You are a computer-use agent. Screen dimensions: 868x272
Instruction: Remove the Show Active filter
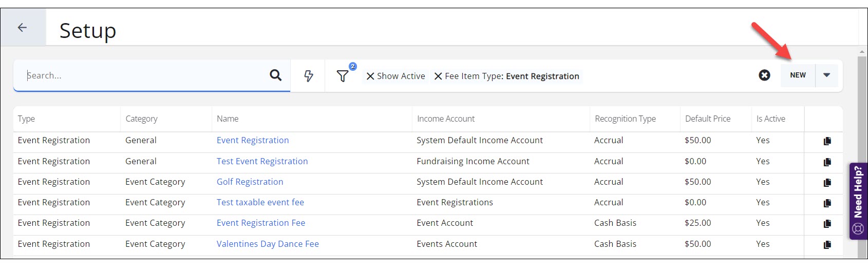pyautogui.click(x=370, y=76)
